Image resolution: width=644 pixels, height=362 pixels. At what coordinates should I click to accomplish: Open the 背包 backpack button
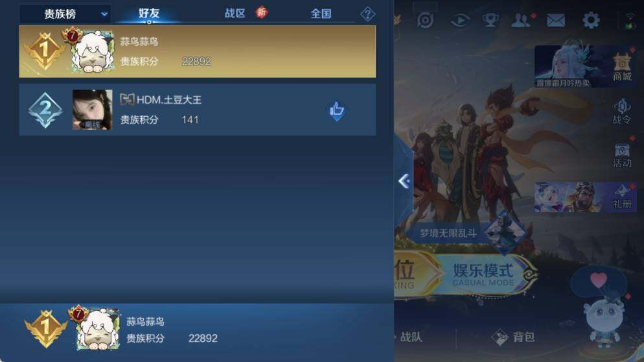tap(513, 337)
